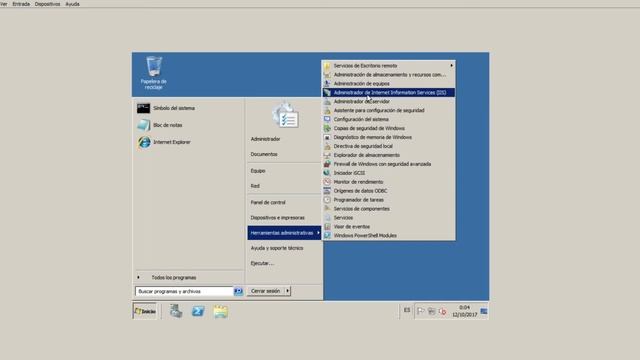Select Diagnóstico de memoria de Windows
This screenshot has height=360, width=640.
[388, 137]
